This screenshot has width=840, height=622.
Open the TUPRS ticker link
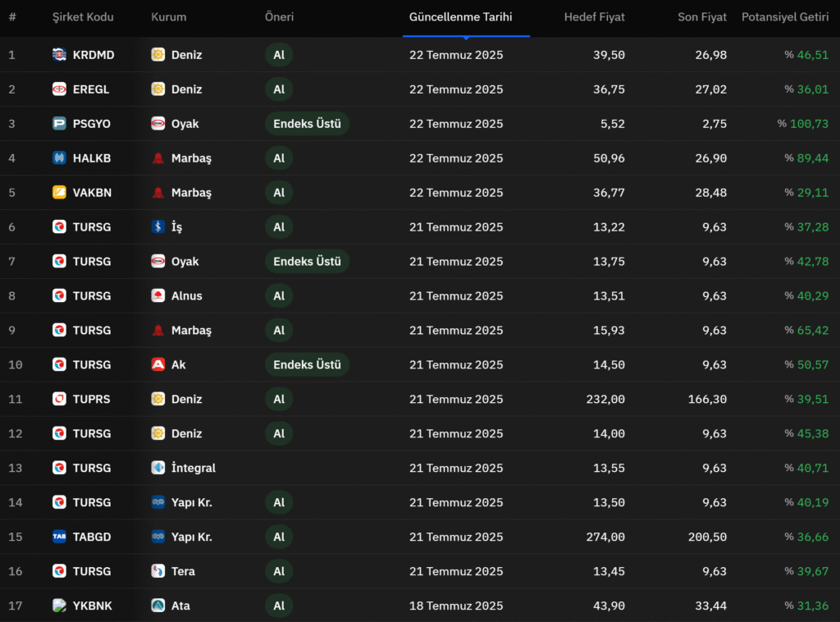92,399
